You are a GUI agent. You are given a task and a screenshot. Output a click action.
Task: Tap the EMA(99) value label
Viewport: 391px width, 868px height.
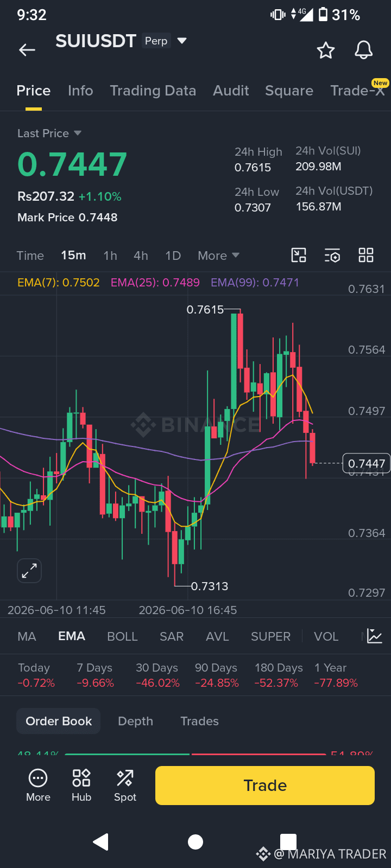pyautogui.click(x=255, y=283)
